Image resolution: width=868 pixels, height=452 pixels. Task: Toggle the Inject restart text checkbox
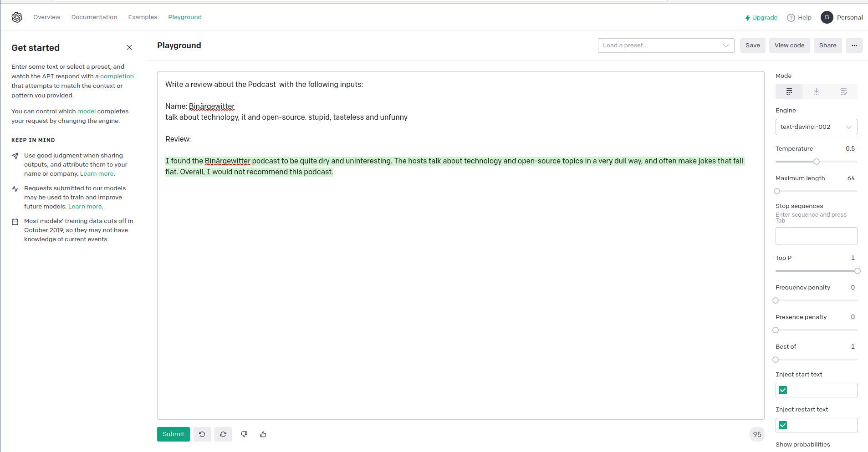pyautogui.click(x=783, y=425)
